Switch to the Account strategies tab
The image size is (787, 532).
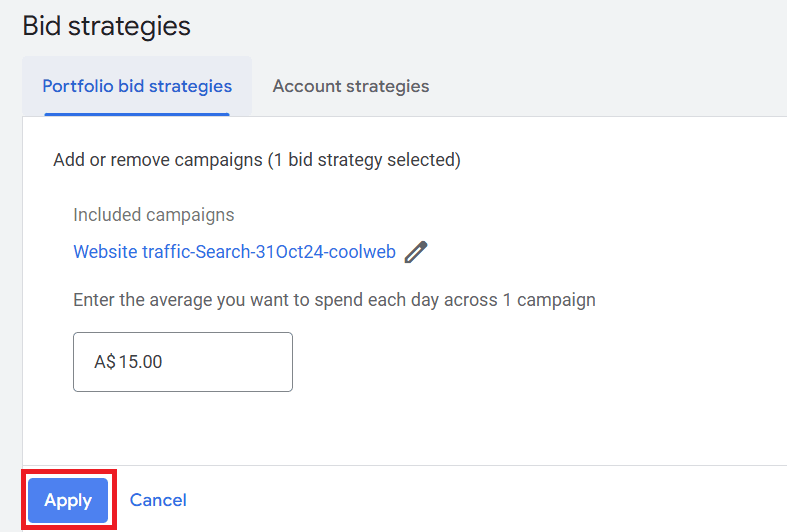click(350, 86)
